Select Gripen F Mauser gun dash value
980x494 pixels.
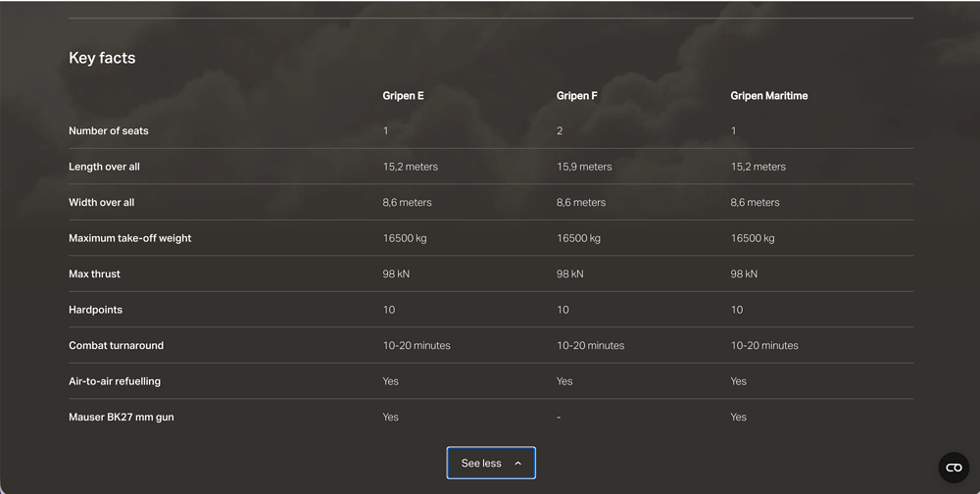559,418
